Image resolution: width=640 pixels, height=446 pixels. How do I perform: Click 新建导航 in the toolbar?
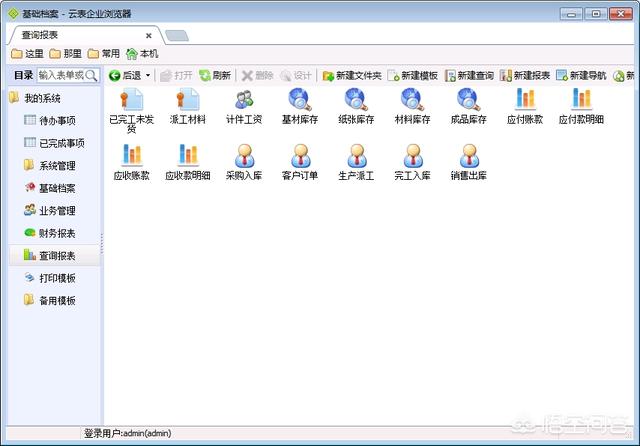[581, 75]
